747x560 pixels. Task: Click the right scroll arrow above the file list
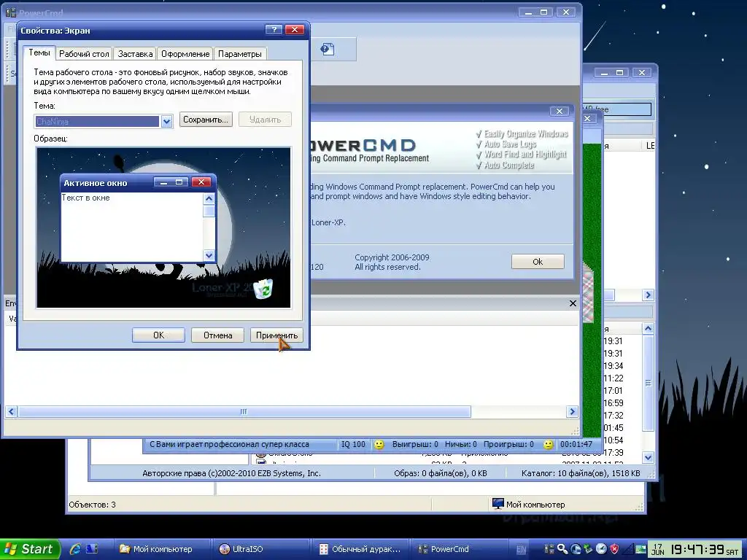pos(648,295)
